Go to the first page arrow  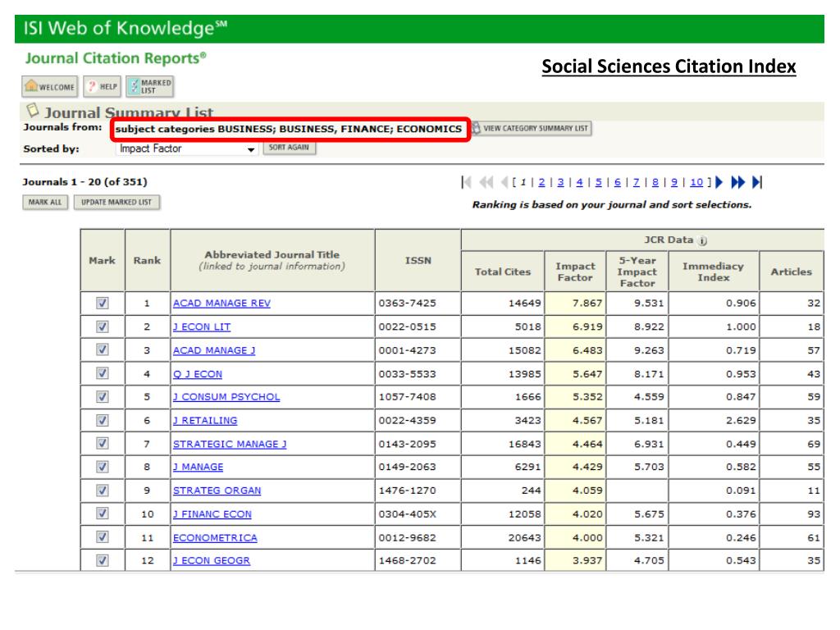coord(466,183)
